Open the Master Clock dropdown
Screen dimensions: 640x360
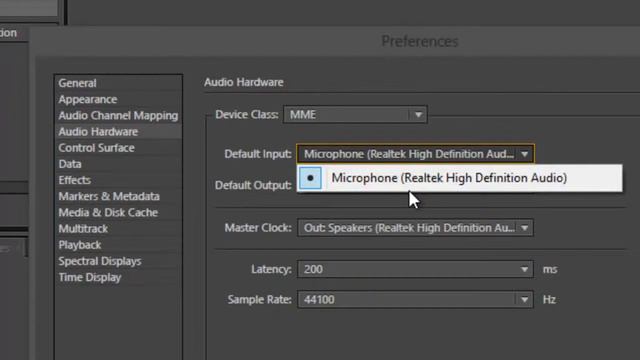(x=415, y=228)
